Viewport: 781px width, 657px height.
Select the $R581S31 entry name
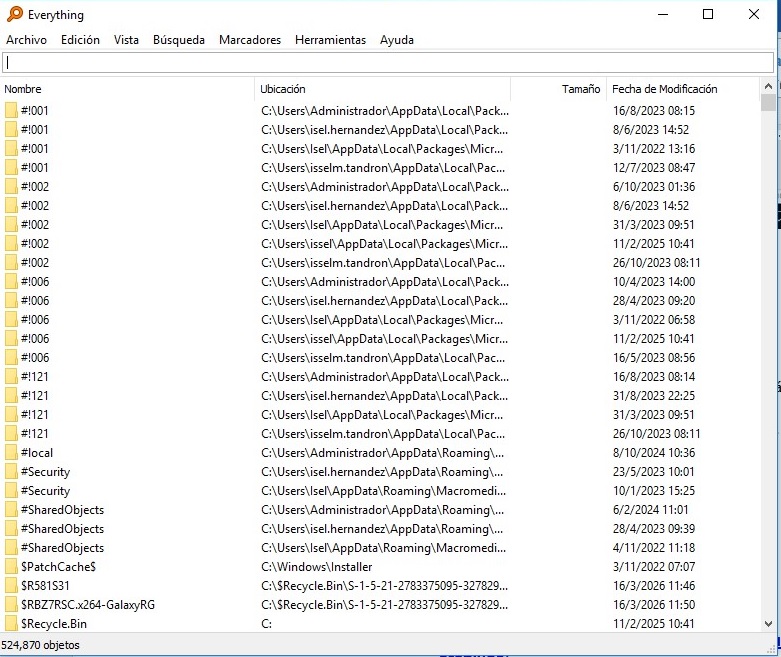coord(45,585)
